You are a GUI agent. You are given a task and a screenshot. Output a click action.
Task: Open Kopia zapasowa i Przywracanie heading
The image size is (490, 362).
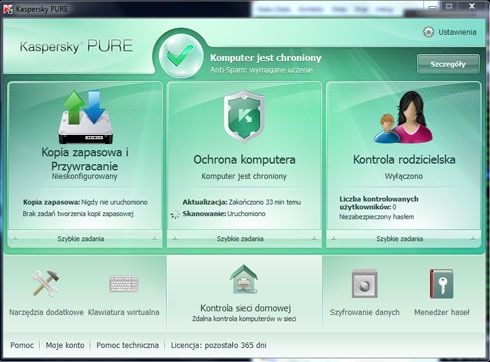tap(85, 159)
